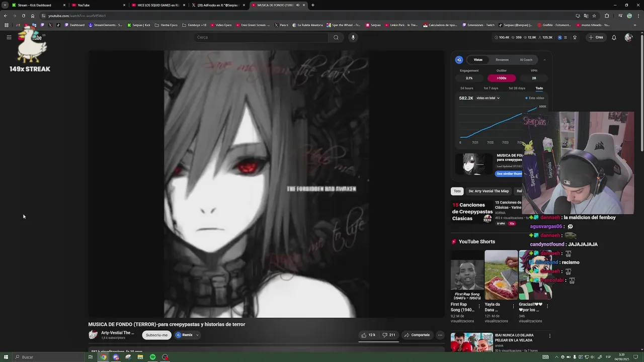Click the Remix button
This screenshot has width=644, height=362.
tap(184, 335)
